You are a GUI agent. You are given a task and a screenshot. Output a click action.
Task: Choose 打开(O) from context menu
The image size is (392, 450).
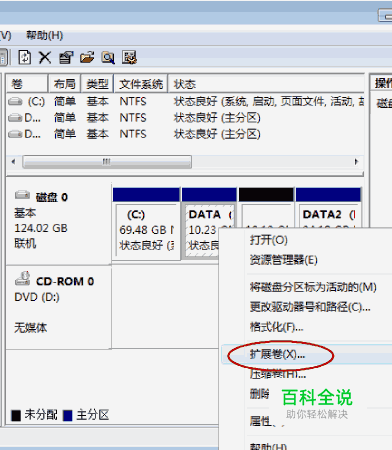[x=269, y=240]
